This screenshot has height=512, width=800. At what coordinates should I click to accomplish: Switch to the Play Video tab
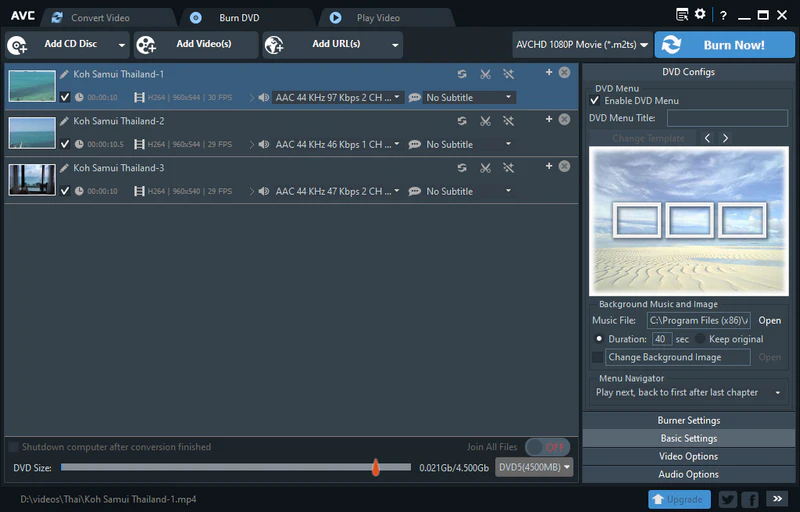click(x=376, y=18)
